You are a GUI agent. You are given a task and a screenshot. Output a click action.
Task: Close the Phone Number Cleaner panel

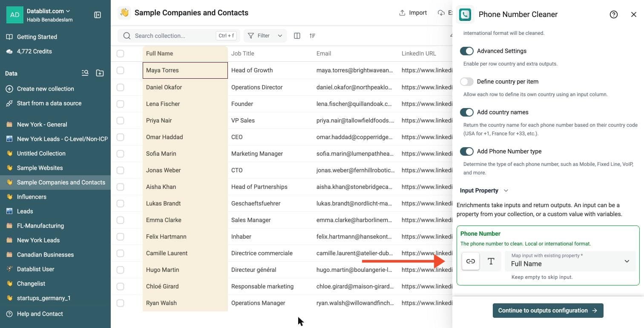(634, 14)
